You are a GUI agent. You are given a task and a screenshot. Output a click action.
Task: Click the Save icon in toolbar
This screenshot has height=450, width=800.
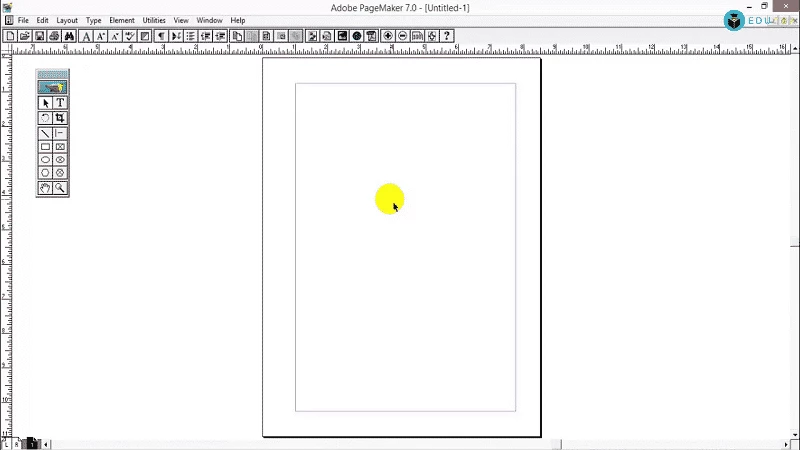(x=39, y=36)
